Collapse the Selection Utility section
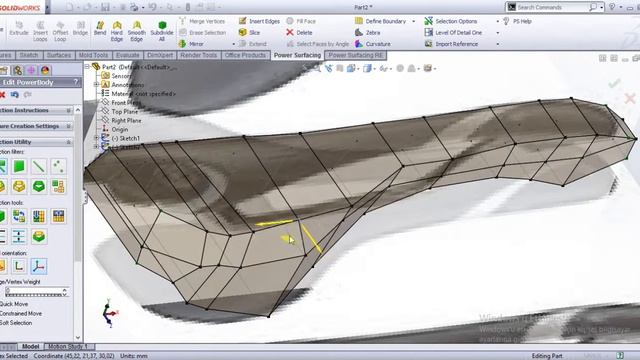This screenshot has height=360, width=640. click(69, 142)
